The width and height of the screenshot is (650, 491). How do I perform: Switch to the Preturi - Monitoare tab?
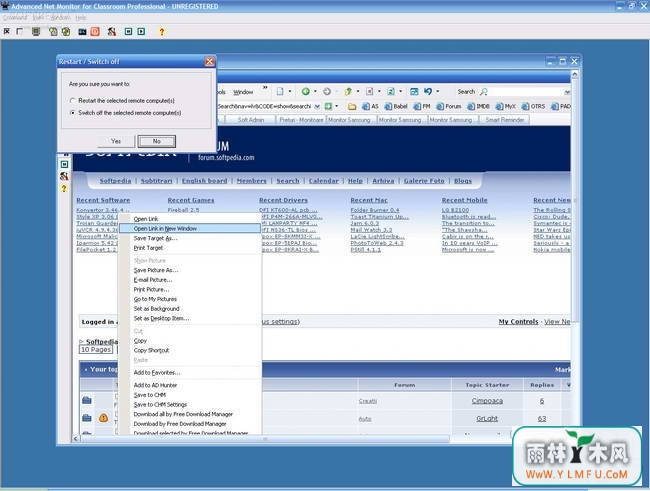[x=301, y=120]
